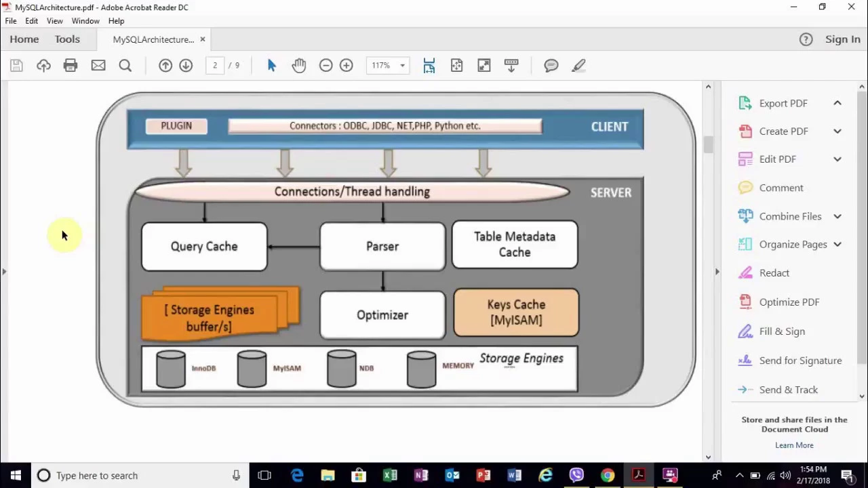The height and width of the screenshot is (488, 868).
Task: Collapse the Export PDF section chevron
Action: 837,103
